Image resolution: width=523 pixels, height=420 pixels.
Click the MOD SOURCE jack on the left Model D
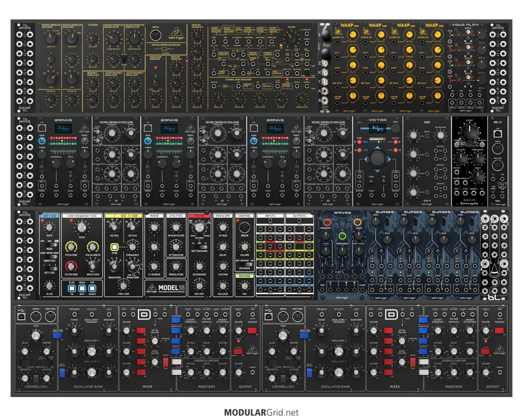pyautogui.click(x=74, y=314)
